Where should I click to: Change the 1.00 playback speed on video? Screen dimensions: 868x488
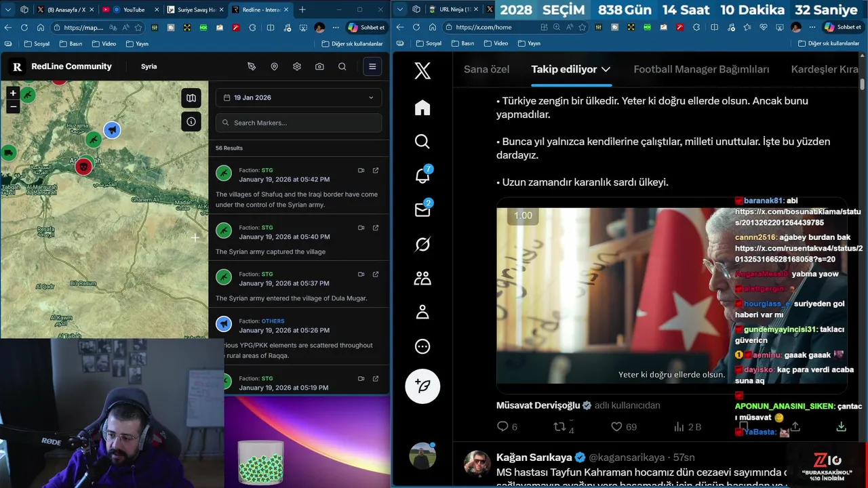coord(523,216)
